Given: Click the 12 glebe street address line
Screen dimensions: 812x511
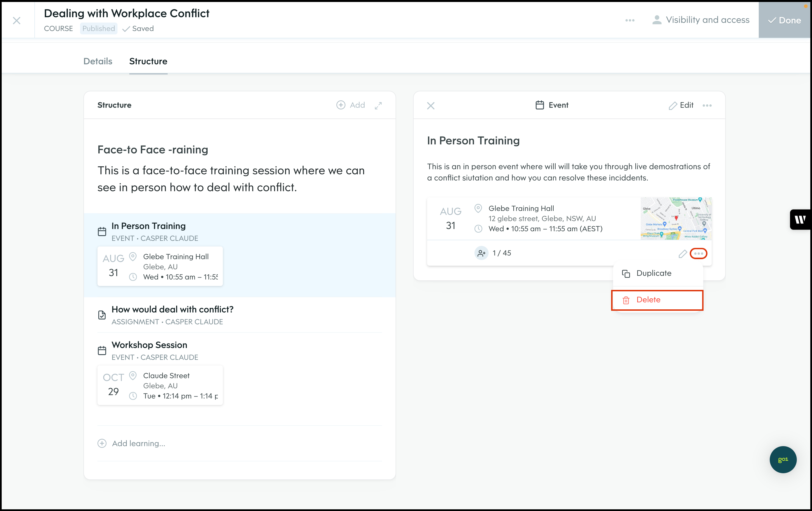Looking at the screenshot, I should [x=542, y=219].
